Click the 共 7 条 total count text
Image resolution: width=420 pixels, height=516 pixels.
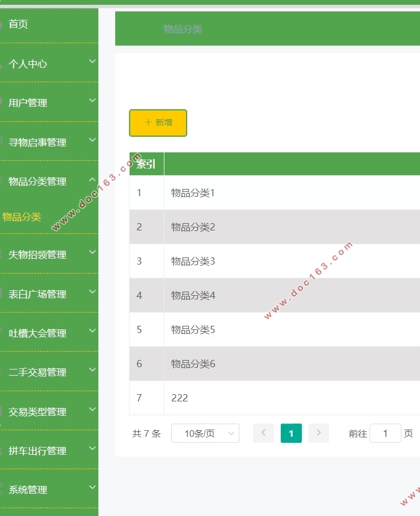click(146, 434)
